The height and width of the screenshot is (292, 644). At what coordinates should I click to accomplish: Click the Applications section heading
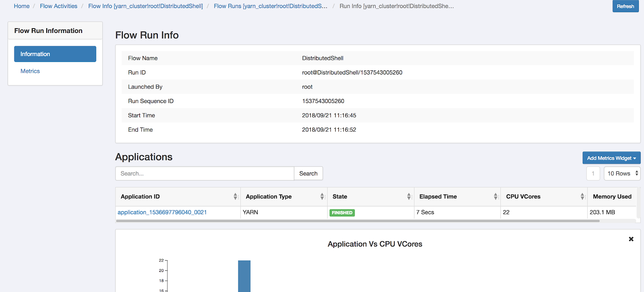tap(144, 157)
